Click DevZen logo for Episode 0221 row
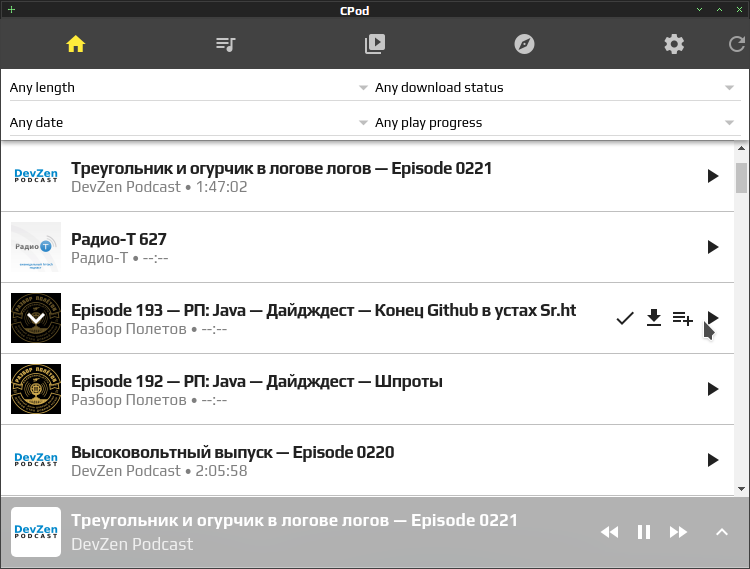 (x=36, y=176)
